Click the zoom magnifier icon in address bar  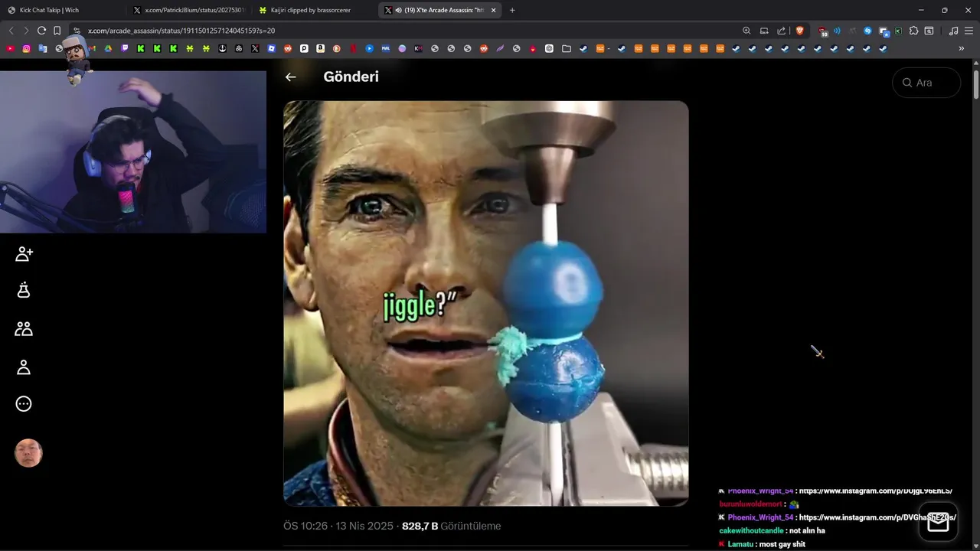[x=746, y=31]
